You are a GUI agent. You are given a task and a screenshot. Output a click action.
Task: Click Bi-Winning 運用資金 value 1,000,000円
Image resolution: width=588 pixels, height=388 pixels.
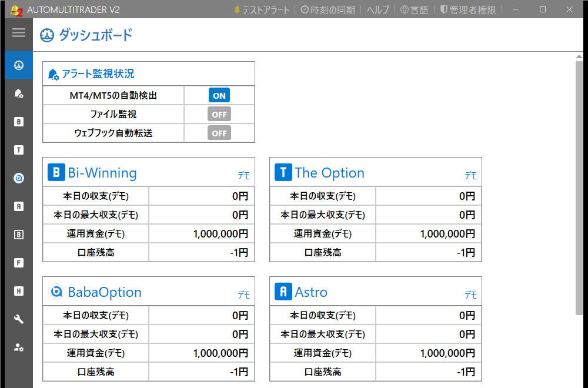point(220,234)
